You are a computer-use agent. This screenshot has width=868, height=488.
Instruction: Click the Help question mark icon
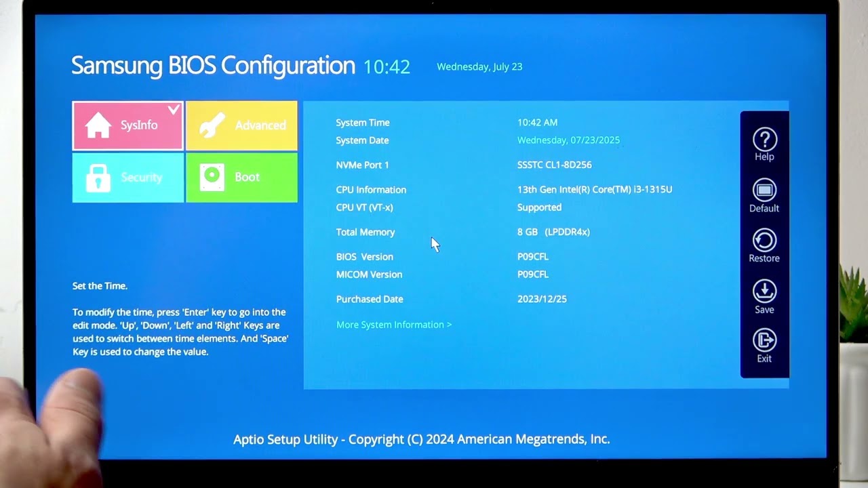point(764,140)
